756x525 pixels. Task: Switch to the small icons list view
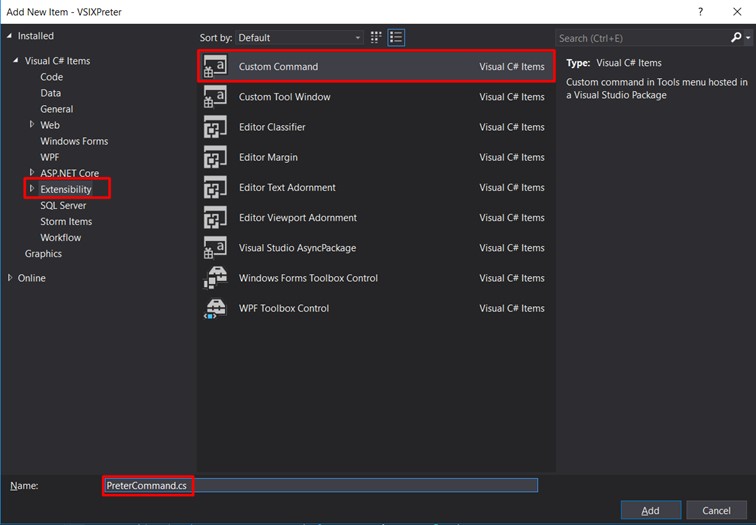click(x=396, y=38)
